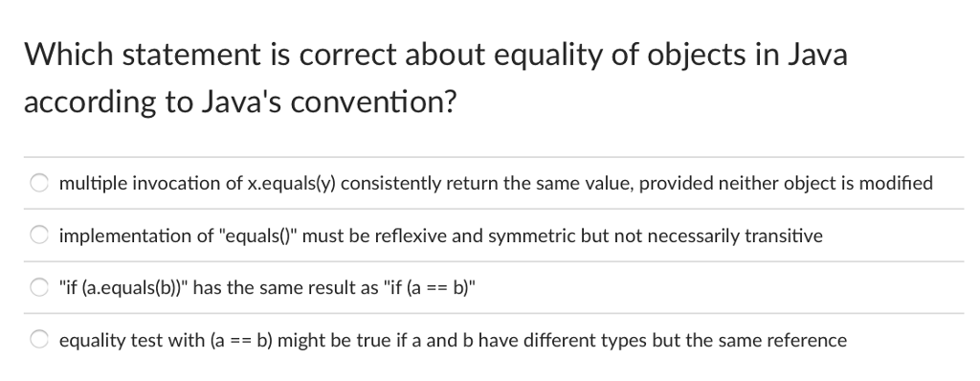
Task: Pick the radio button for different types same reference
Action: click(39, 340)
